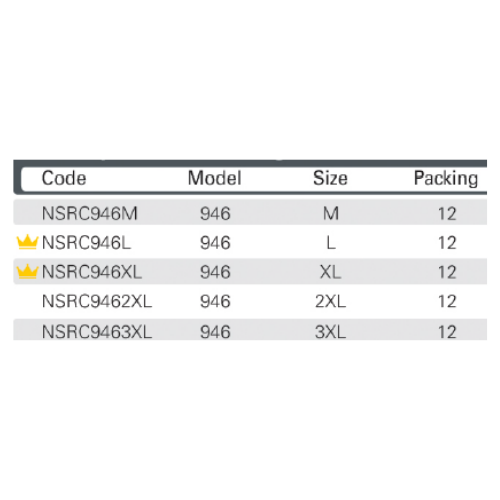Image resolution: width=500 pixels, height=500 pixels.
Task: Click size 2XL cell
Action: (x=331, y=301)
